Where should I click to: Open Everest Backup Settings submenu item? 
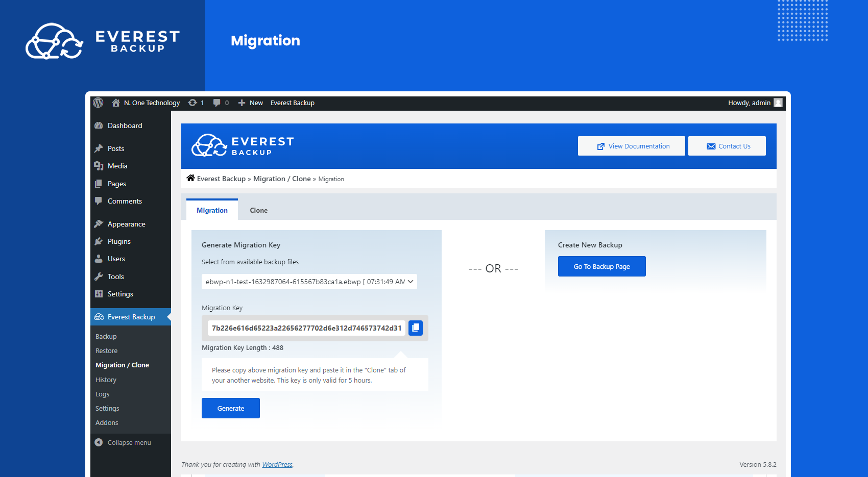tap(107, 408)
